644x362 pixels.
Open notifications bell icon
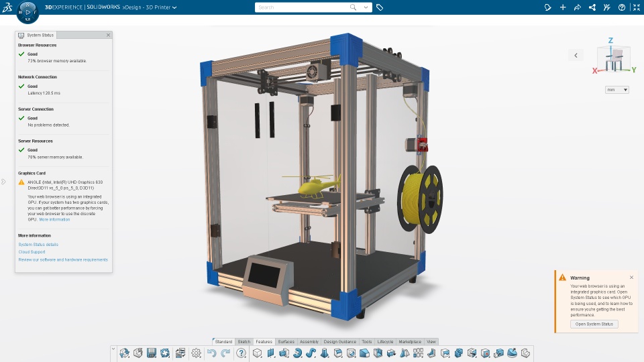coord(548,7)
